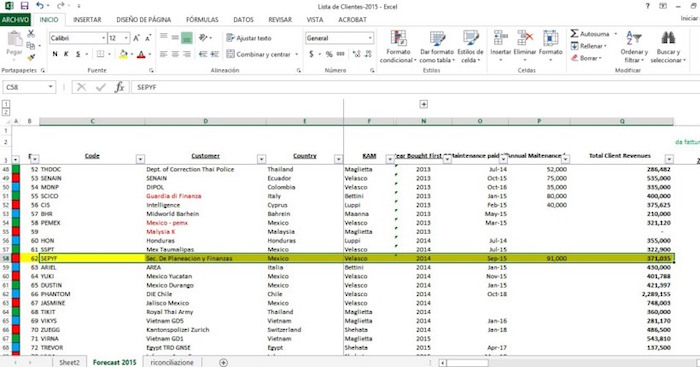Toggle Ajustar texto wrap text

(249, 38)
